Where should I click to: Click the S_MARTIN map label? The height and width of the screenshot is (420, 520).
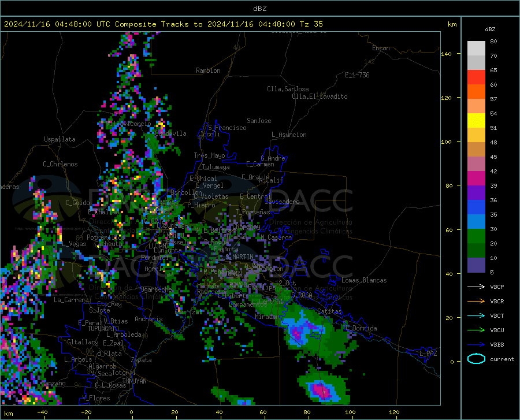pos(239,257)
